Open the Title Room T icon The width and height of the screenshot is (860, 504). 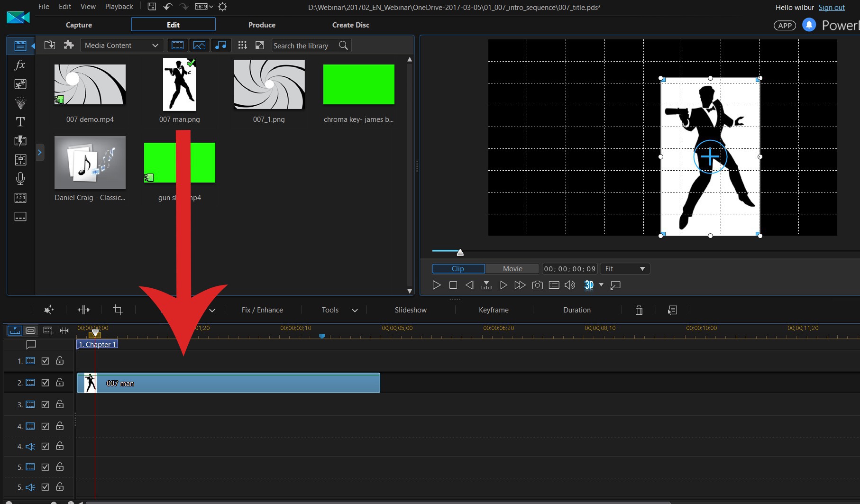pos(20,122)
